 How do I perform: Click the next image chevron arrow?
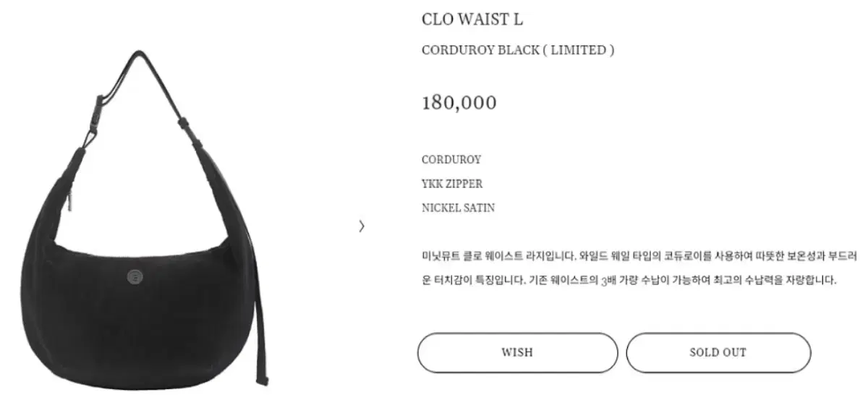(x=362, y=226)
